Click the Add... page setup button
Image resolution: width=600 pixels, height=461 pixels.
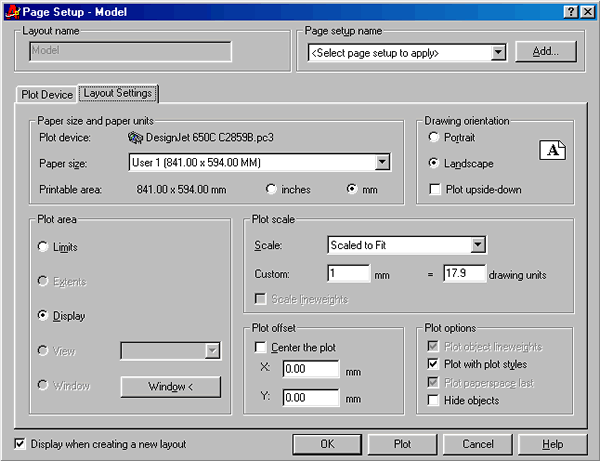point(545,51)
